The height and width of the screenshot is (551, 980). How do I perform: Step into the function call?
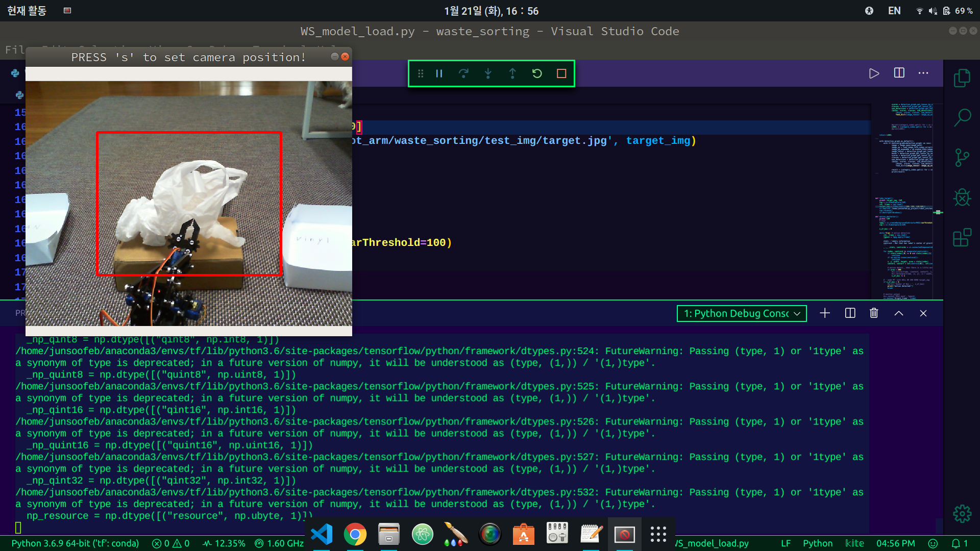click(x=488, y=73)
